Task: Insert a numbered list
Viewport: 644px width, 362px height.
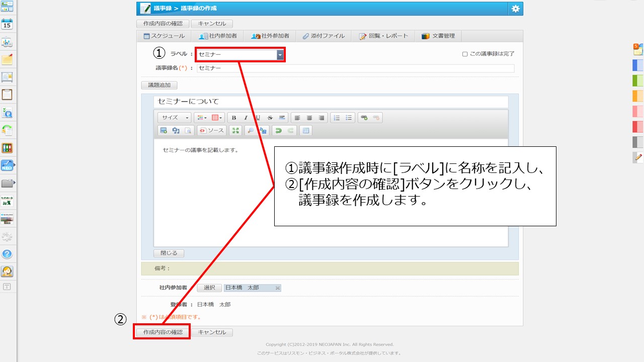Action: tap(337, 118)
